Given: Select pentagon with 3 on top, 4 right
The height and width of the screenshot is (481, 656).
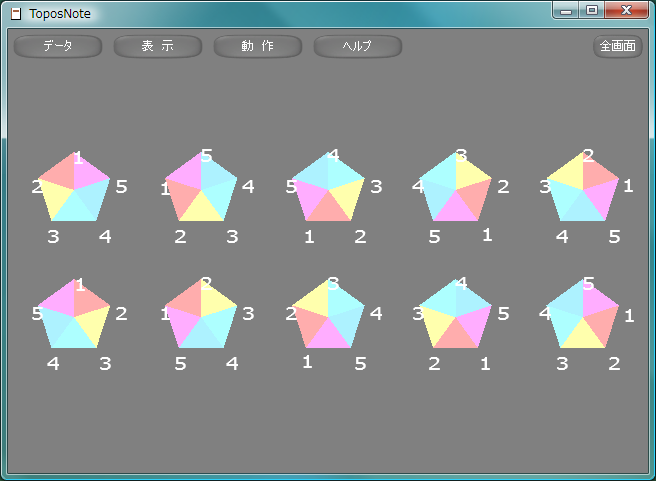Looking at the screenshot, I should click(328, 314).
